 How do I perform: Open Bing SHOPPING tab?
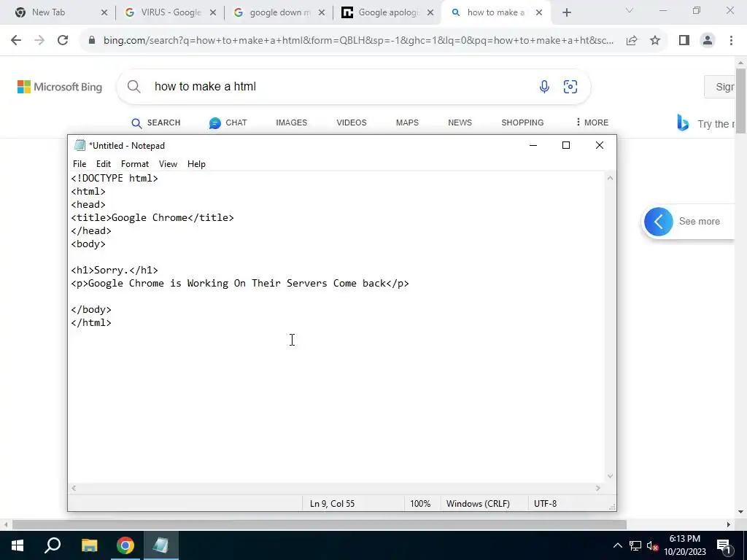(522, 122)
